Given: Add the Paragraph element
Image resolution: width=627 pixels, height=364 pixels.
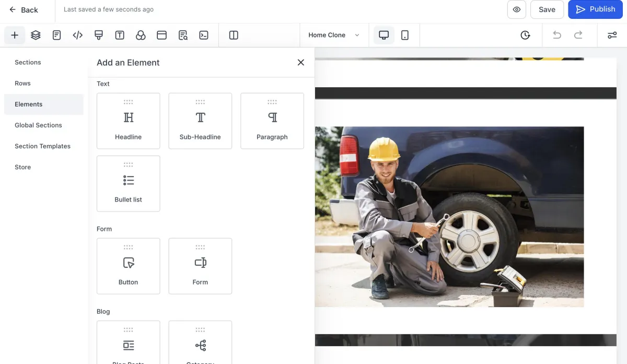Looking at the screenshot, I should click(x=272, y=121).
